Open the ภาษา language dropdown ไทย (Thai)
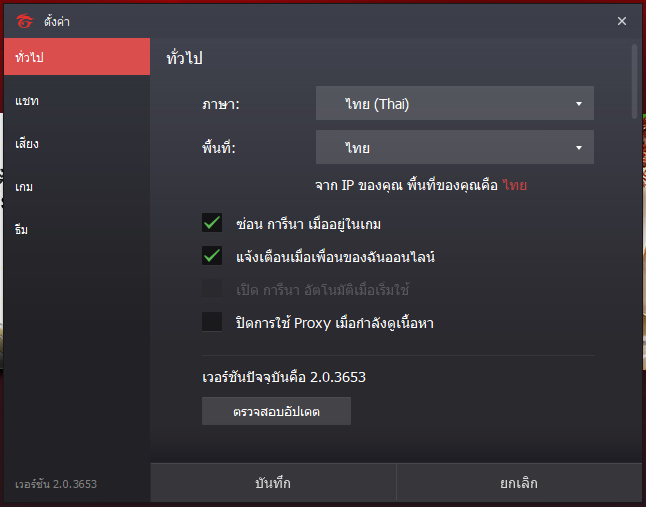646x507 pixels. click(x=455, y=103)
